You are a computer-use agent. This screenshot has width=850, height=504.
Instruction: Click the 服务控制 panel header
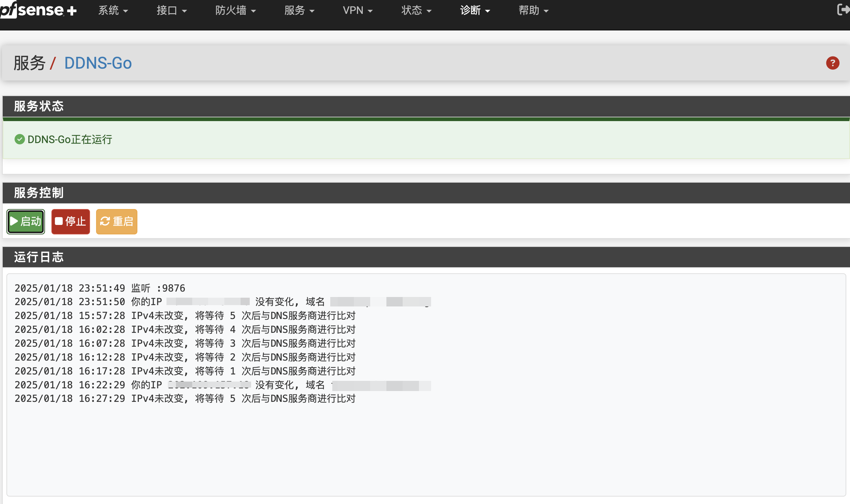[x=39, y=193]
